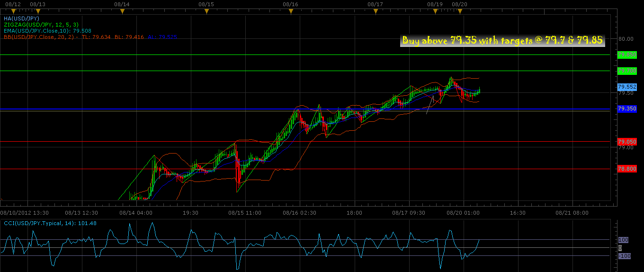Click the Bollinger BL: 79.416 value
Viewport: 644px width, 272px height.
(129, 36)
